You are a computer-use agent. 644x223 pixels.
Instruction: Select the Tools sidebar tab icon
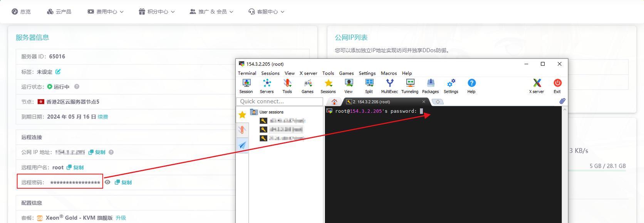click(242, 130)
